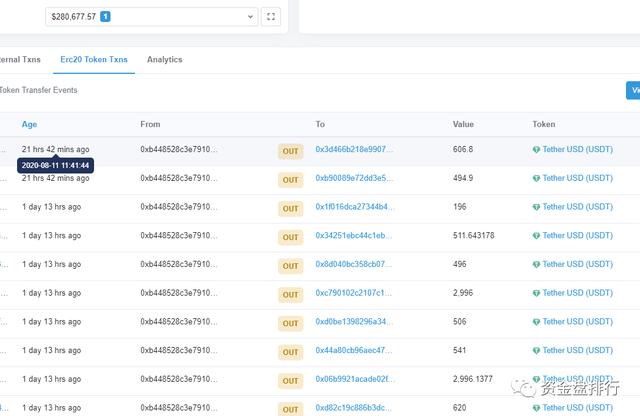Click the Tether icon in the 494.9 row
Viewport: 640px width, 416px height.
coord(536,179)
